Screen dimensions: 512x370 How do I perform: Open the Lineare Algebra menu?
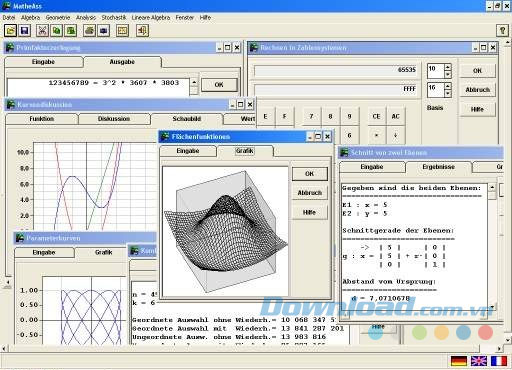pyautogui.click(x=151, y=18)
